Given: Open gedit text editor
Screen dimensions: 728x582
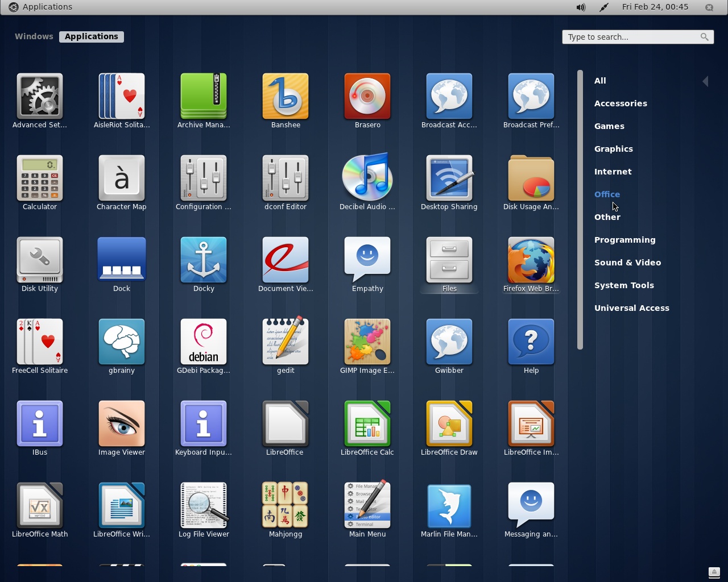Looking at the screenshot, I should (x=286, y=347).
